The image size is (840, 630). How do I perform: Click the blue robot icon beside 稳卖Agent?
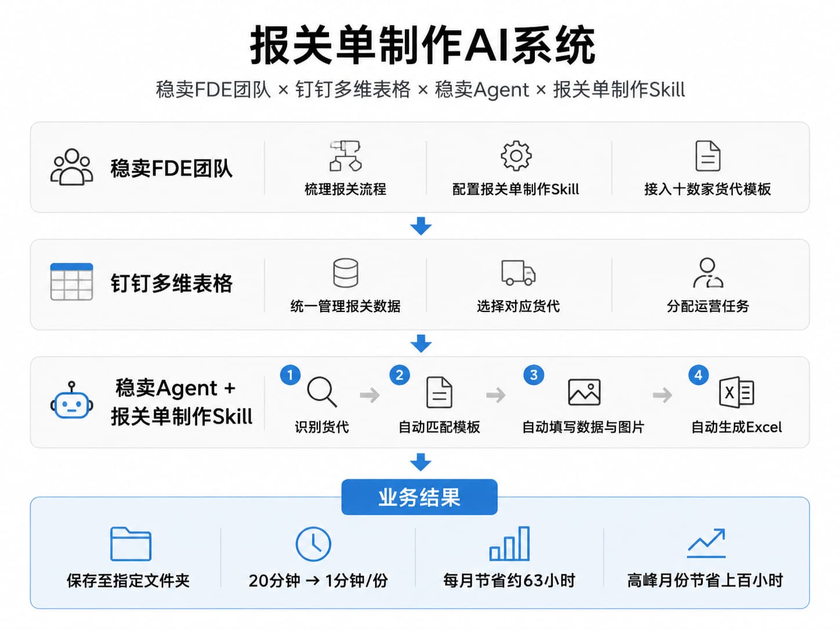point(72,400)
